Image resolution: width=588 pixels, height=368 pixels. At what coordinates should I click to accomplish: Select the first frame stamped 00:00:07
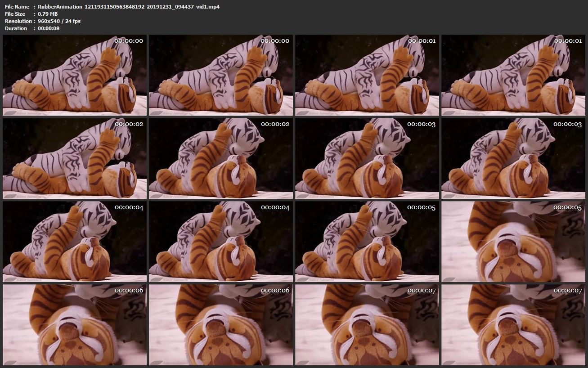pos(367,325)
